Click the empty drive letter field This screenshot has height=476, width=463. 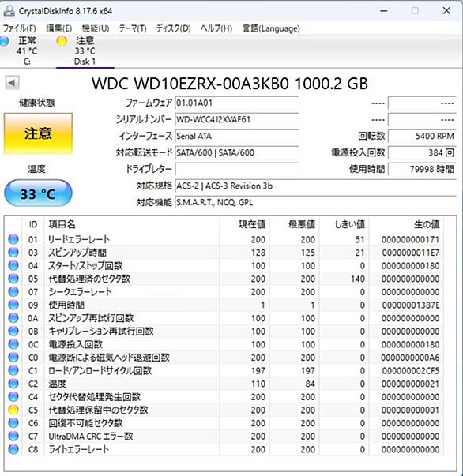tap(237, 169)
